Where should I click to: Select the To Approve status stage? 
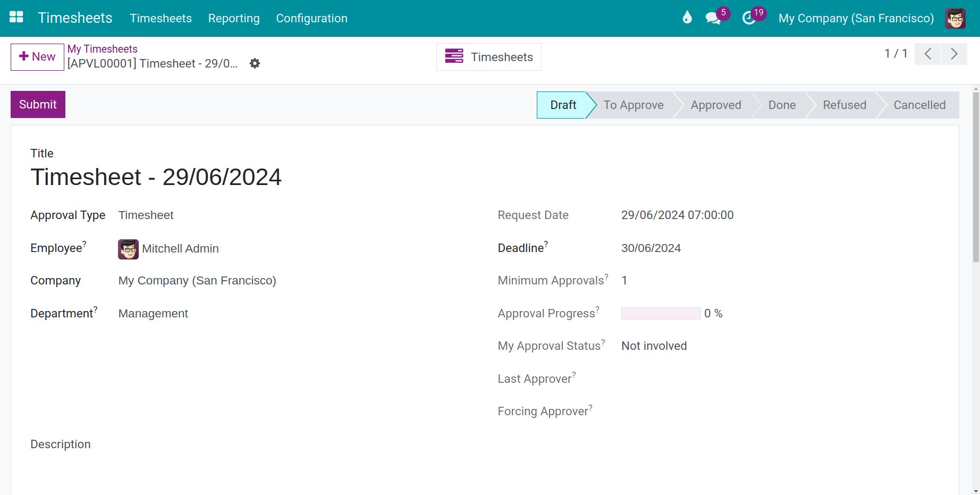[633, 105]
